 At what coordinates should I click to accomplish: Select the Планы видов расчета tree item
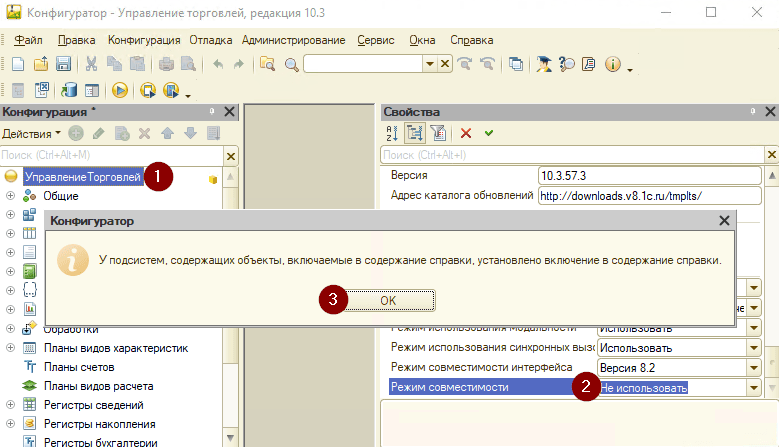pos(98,386)
